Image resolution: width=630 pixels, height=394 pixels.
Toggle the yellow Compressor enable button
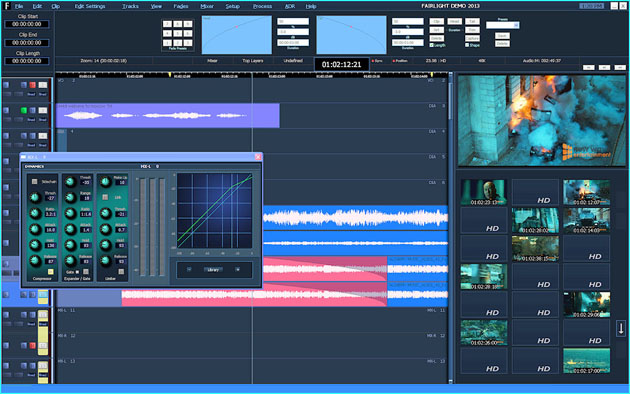coord(51,272)
